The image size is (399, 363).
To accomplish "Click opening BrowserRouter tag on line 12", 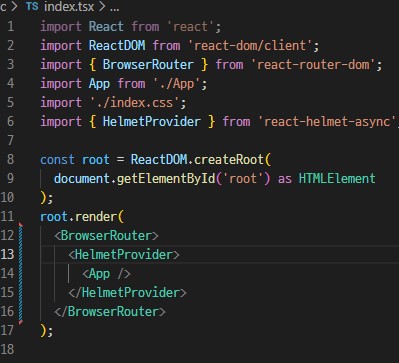I will tap(106, 236).
